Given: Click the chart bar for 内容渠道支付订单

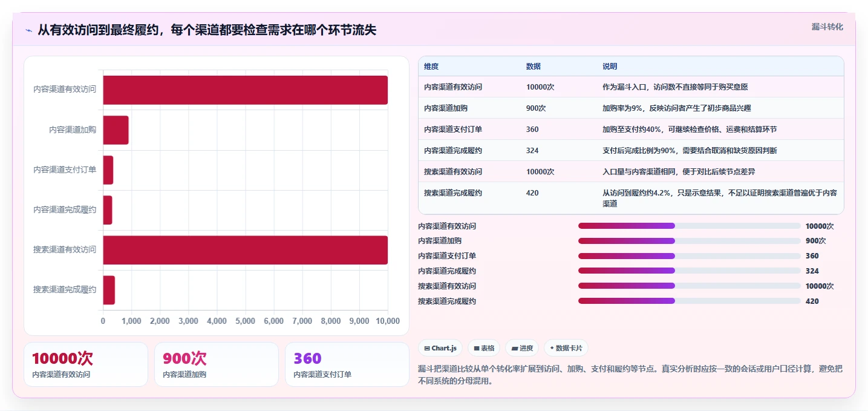Looking at the screenshot, I should (x=108, y=169).
